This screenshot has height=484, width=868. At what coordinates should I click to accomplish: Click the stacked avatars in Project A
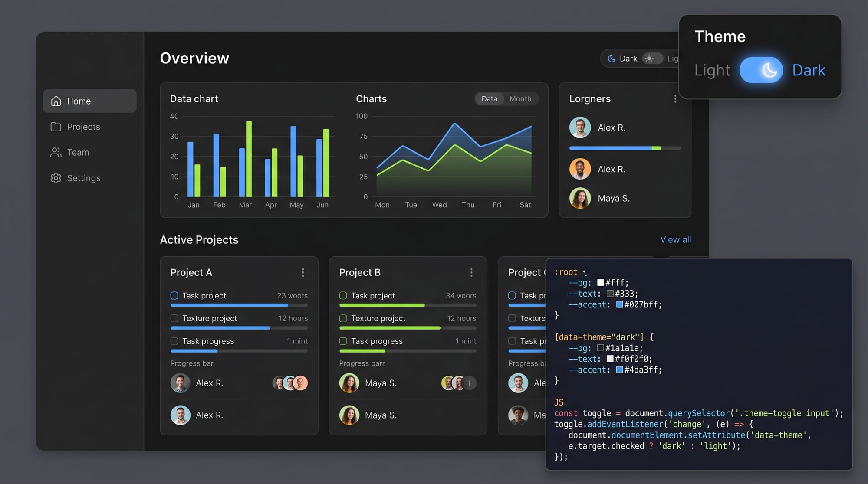click(x=290, y=383)
